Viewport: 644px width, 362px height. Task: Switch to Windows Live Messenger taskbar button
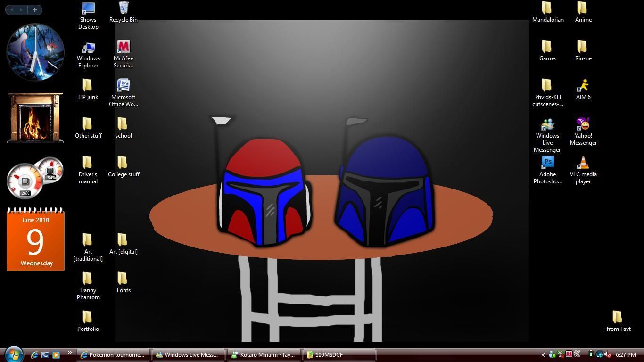pos(189,355)
